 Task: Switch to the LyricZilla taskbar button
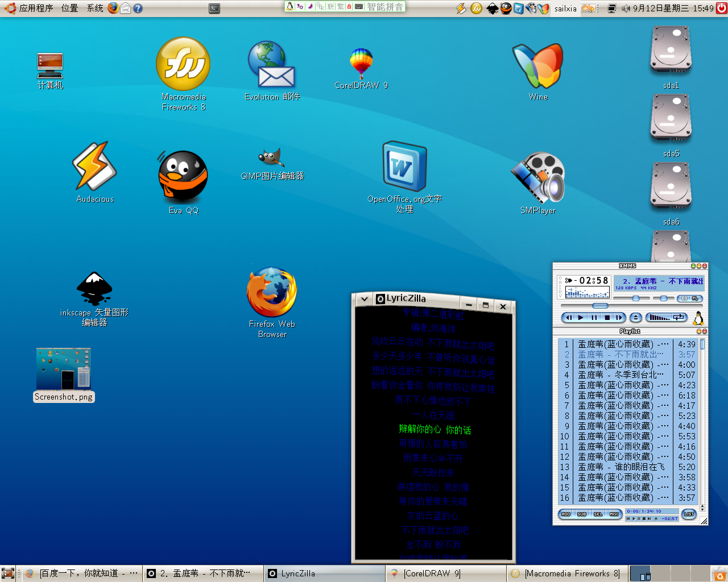324,573
